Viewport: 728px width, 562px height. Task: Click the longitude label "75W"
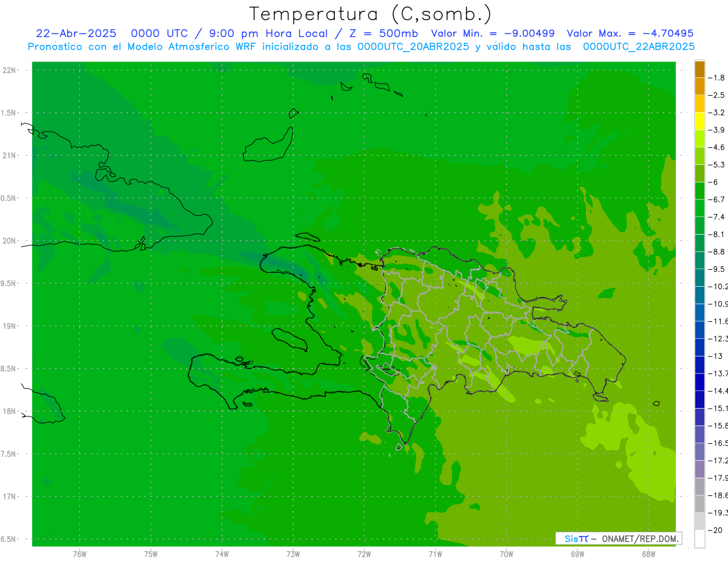[150, 554]
